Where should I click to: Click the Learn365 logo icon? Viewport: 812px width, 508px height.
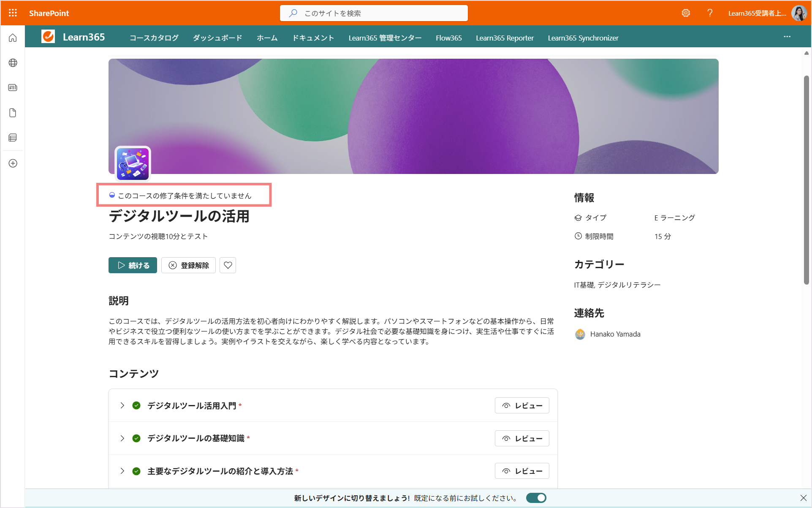[48, 37]
